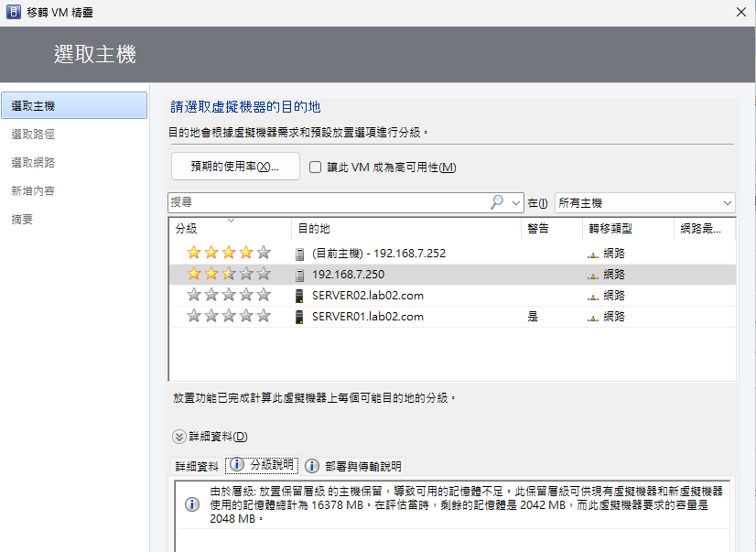Collapse the 詳細資料 expander
Screen dimensions: 756x552
(179, 437)
